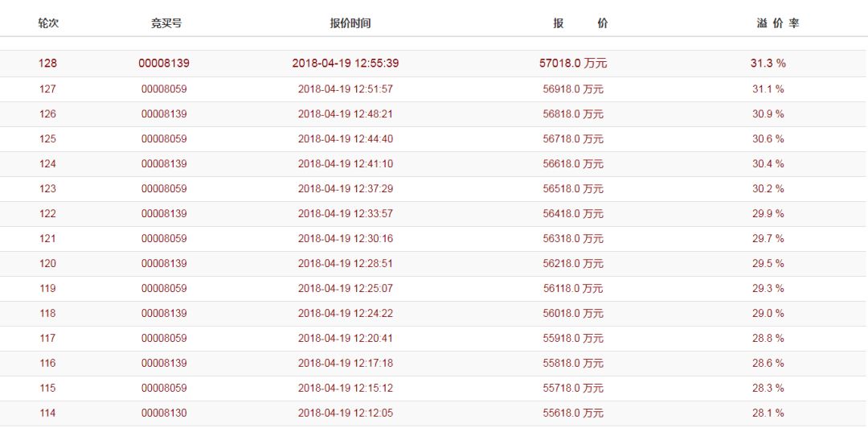Select the 31.3 % premium rate cell
This screenshot has width=868, height=428.
[768, 64]
